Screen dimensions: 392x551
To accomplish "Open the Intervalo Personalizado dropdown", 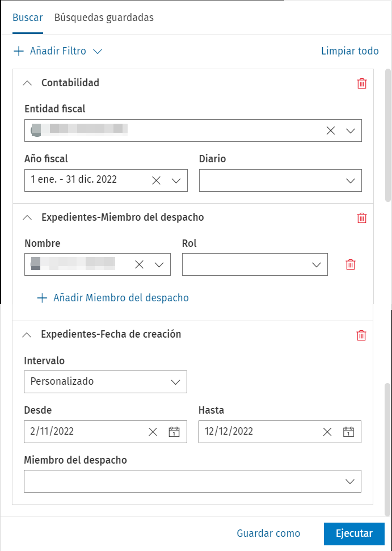I will [x=106, y=382].
